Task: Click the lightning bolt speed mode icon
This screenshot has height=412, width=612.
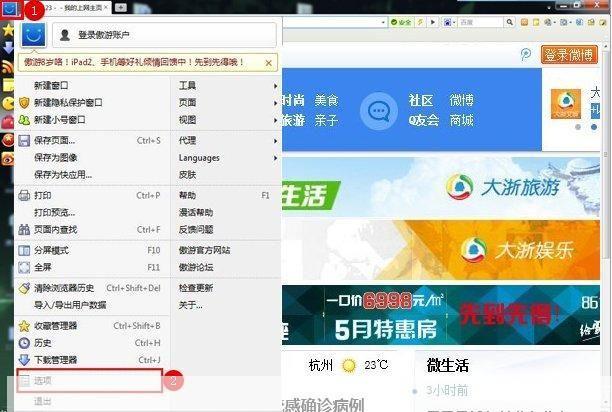Action: click(420, 22)
